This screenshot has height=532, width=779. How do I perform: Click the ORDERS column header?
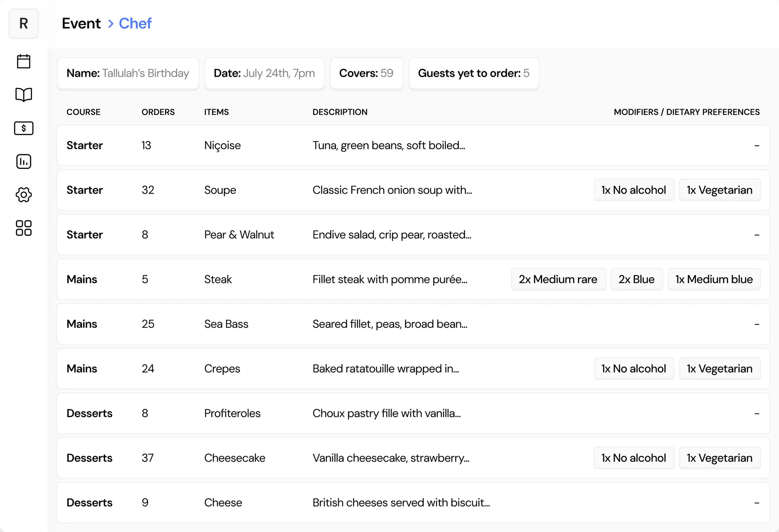pos(158,112)
